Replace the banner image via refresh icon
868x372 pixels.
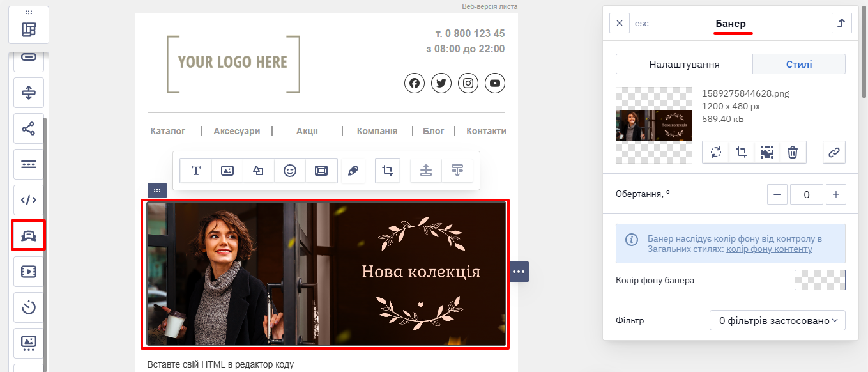[x=716, y=152]
